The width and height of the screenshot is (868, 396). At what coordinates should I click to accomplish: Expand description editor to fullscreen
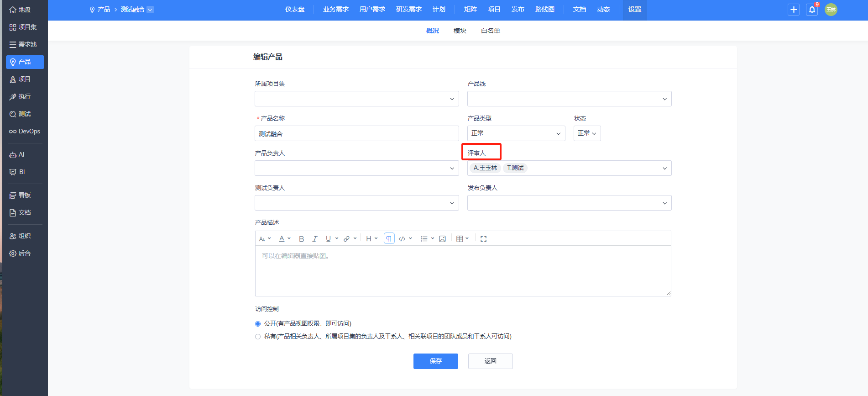point(483,239)
